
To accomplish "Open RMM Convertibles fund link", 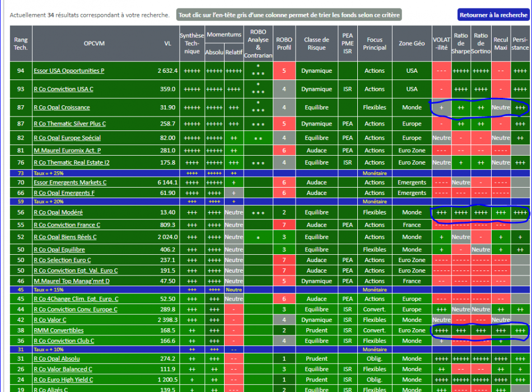I will coord(58,330).
